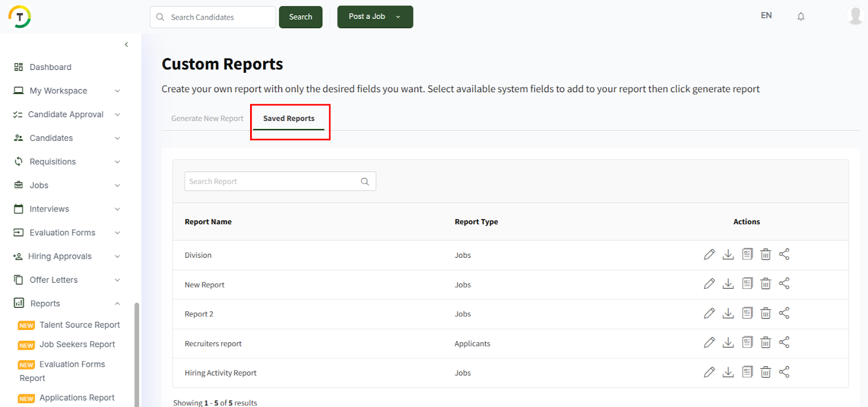Open Talent Source Report link

(x=80, y=325)
